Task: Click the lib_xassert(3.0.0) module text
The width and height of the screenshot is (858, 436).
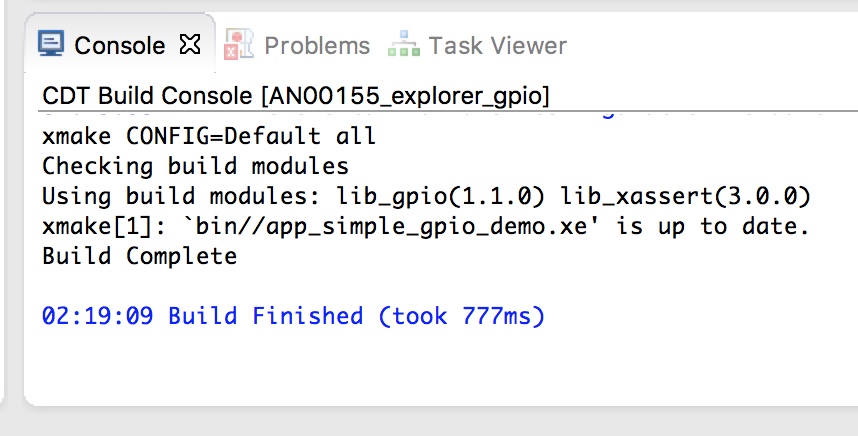Action: click(686, 196)
